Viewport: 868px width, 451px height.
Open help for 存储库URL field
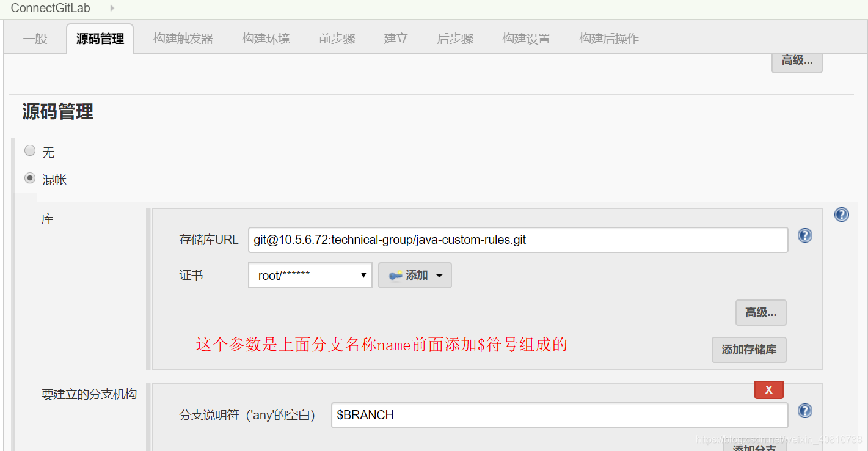point(804,235)
